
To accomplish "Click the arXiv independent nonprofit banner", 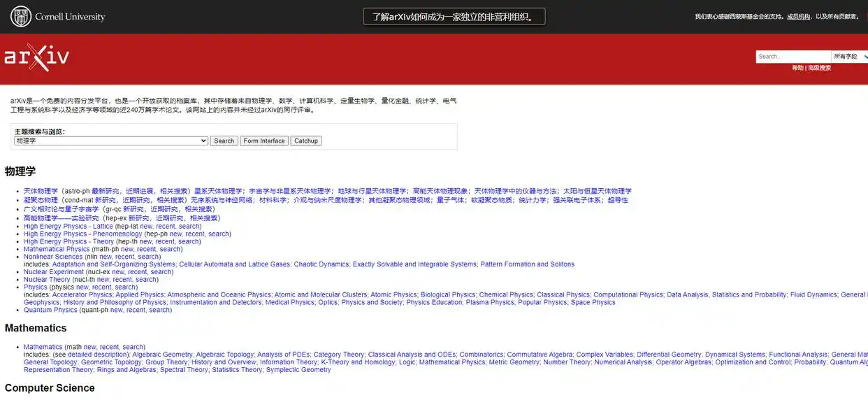I will (454, 17).
